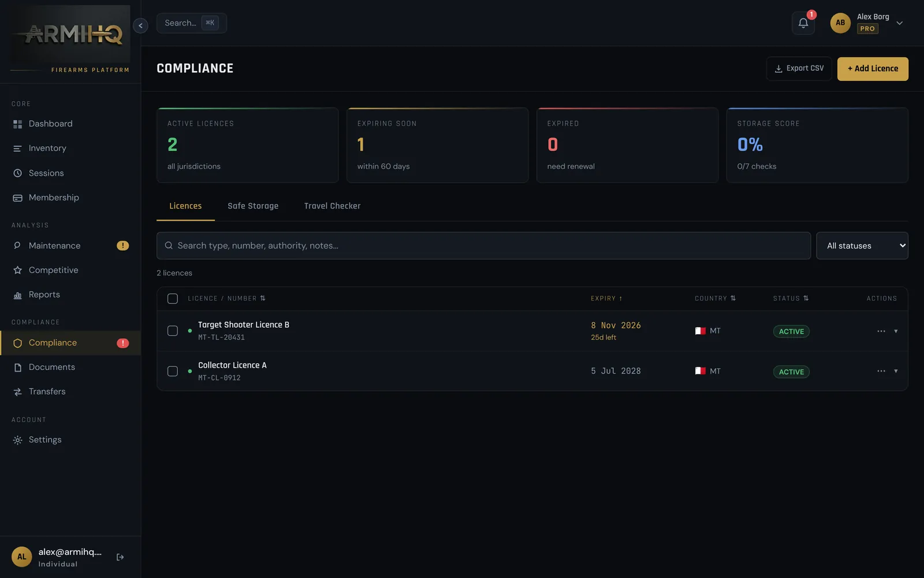
Task: Open Maintenance in the Analysis section
Action: point(70,246)
